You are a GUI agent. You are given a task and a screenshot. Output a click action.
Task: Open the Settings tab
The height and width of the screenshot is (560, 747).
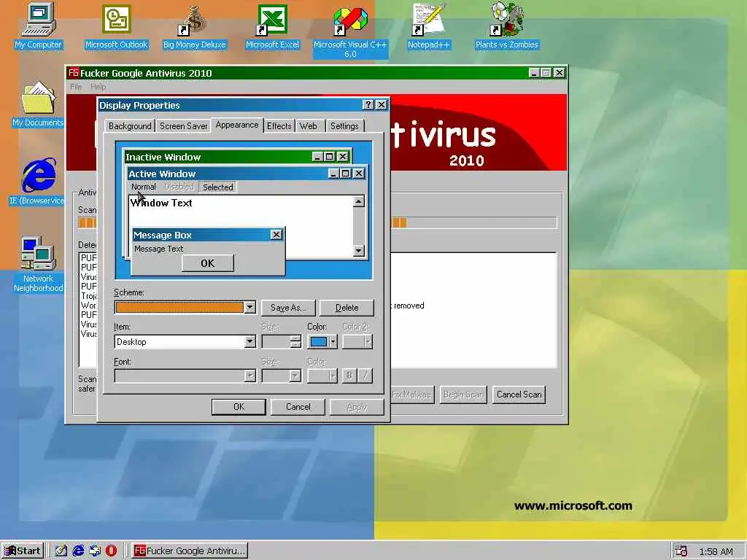[344, 125]
